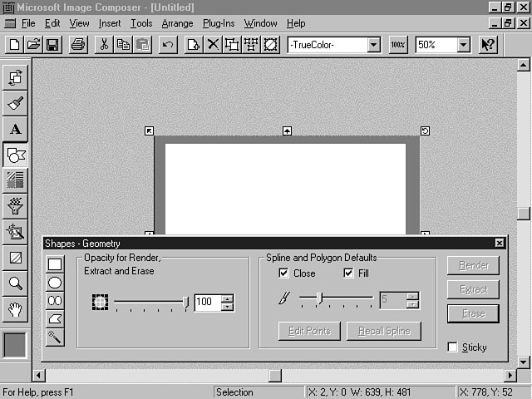Click the Save floppy disk icon

(52, 45)
